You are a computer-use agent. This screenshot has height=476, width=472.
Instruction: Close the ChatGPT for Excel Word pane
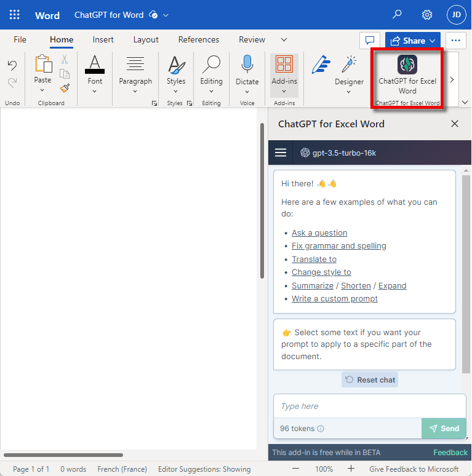pos(455,124)
